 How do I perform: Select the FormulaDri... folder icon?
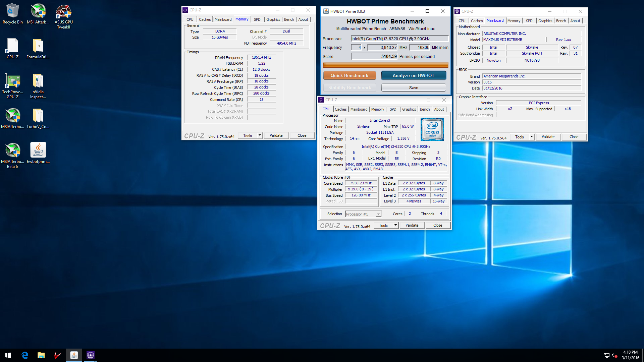pyautogui.click(x=38, y=49)
